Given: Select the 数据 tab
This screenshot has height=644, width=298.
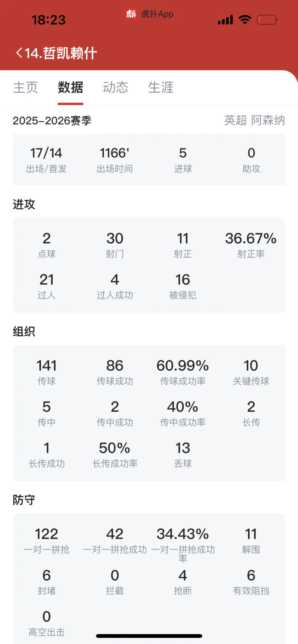Looking at the screenshot, I should 70,87.
